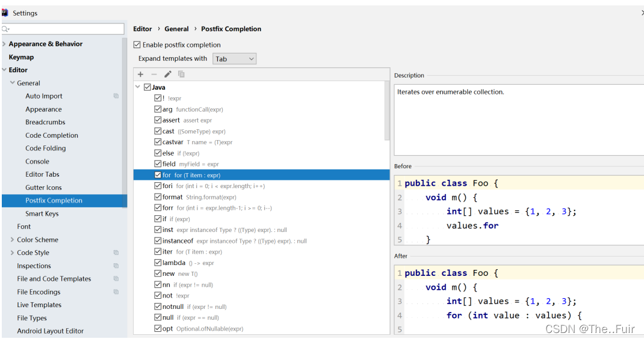Toggle the 'lambda' template checkbox
This screenshot has height=339, width=644.
pos(158,262)
